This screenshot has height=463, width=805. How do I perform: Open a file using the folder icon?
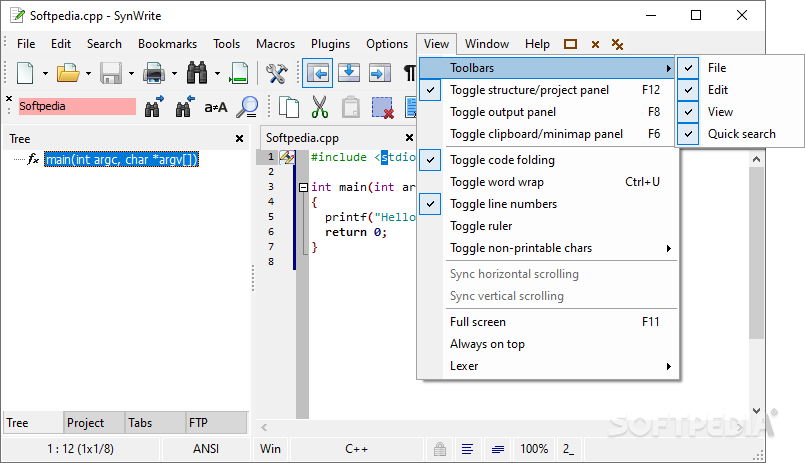68,73
